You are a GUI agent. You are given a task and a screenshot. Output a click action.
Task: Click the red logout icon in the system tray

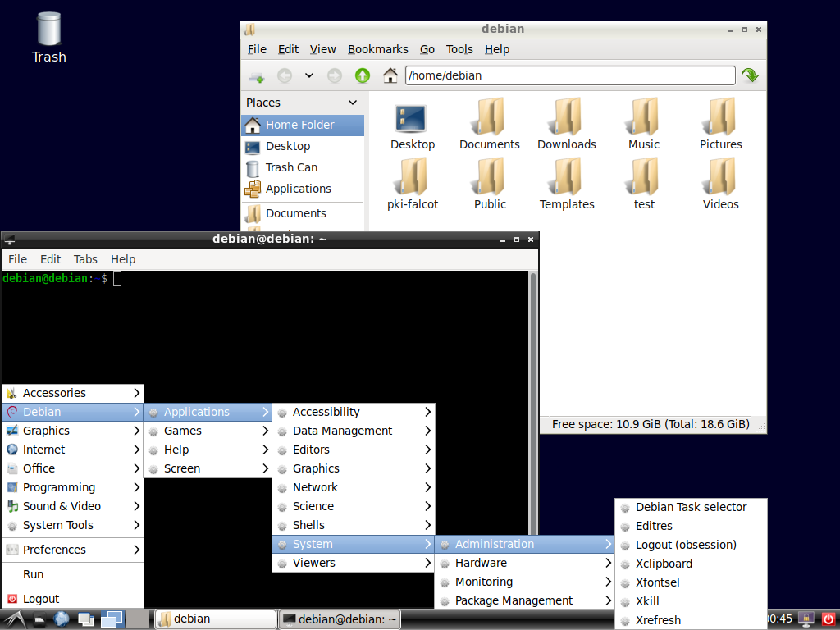tap(829, 619)
